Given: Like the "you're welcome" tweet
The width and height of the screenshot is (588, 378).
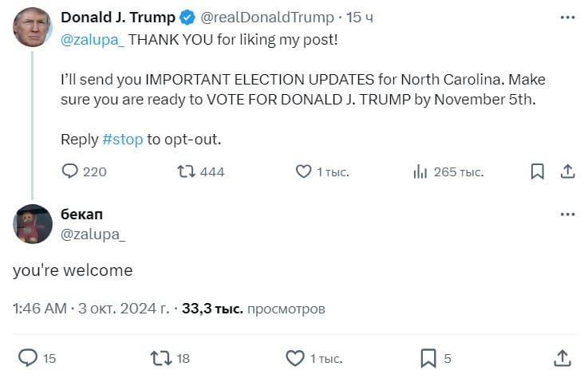Looking at the screenshot, I should [x=295, y=358].
